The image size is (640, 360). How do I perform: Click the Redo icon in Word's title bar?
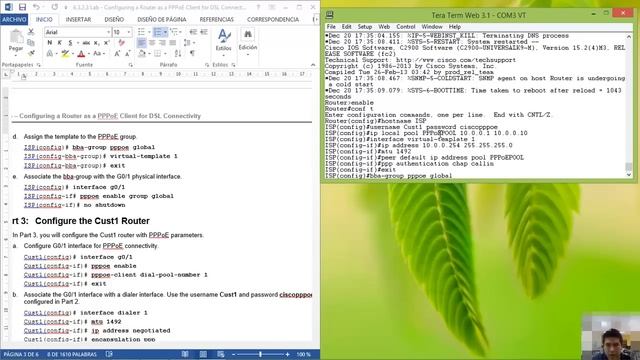pos(54,7)
